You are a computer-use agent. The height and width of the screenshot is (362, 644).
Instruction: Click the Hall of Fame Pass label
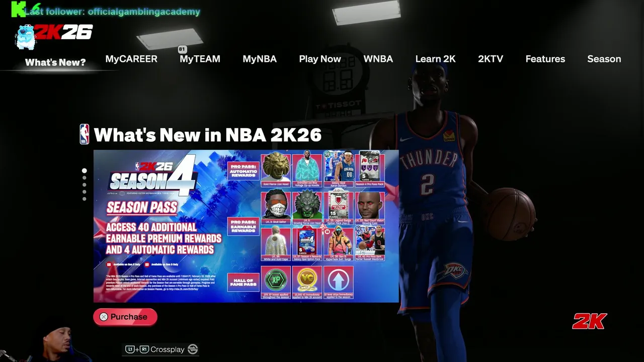tap(244, 283)
